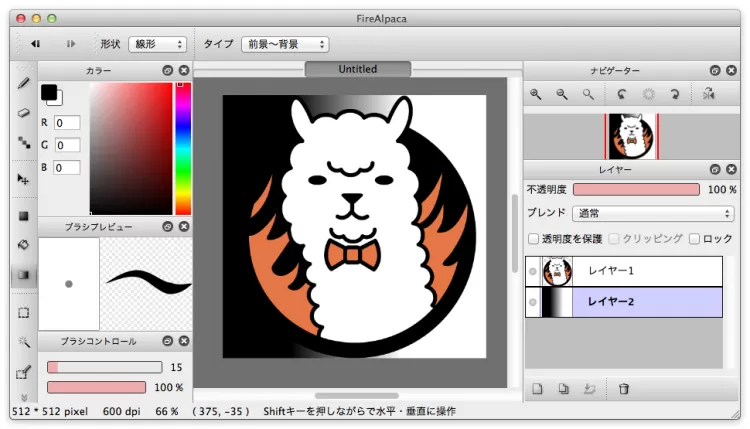This screenshot has width=750, height=429.
Task: Select the Bucket fill tool
Action: (x=23, y=245)
